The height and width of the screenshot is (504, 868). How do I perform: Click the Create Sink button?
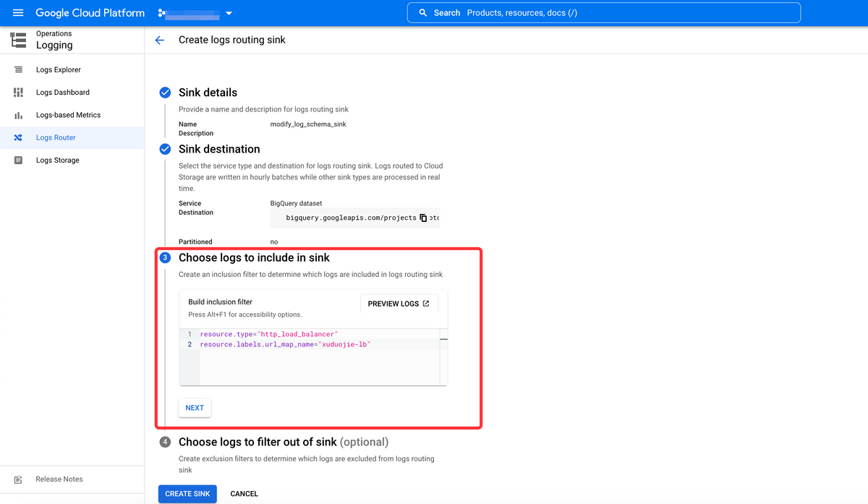tap(187, 494)
